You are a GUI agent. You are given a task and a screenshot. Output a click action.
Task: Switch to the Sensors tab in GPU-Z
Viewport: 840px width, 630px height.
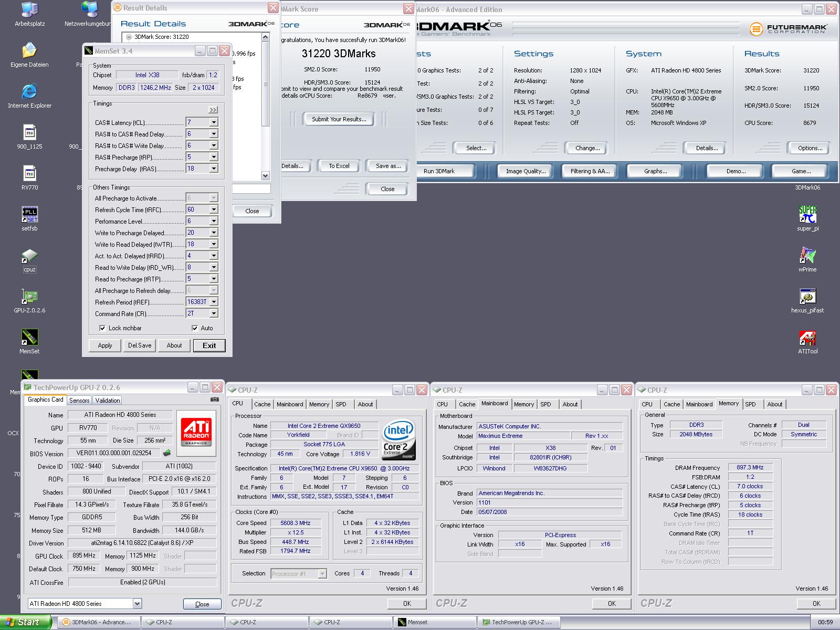point(79,401)
